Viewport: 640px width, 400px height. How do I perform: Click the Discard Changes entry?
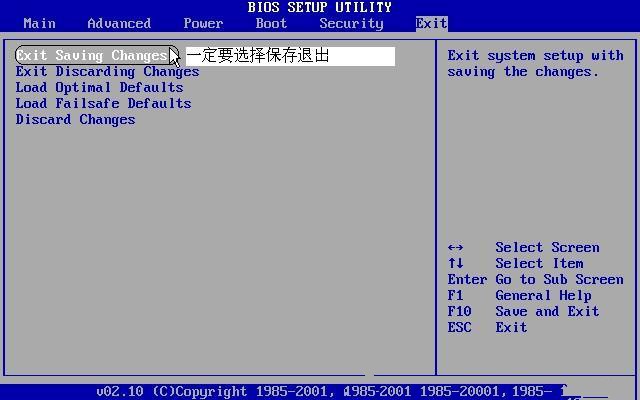[75, 120]
